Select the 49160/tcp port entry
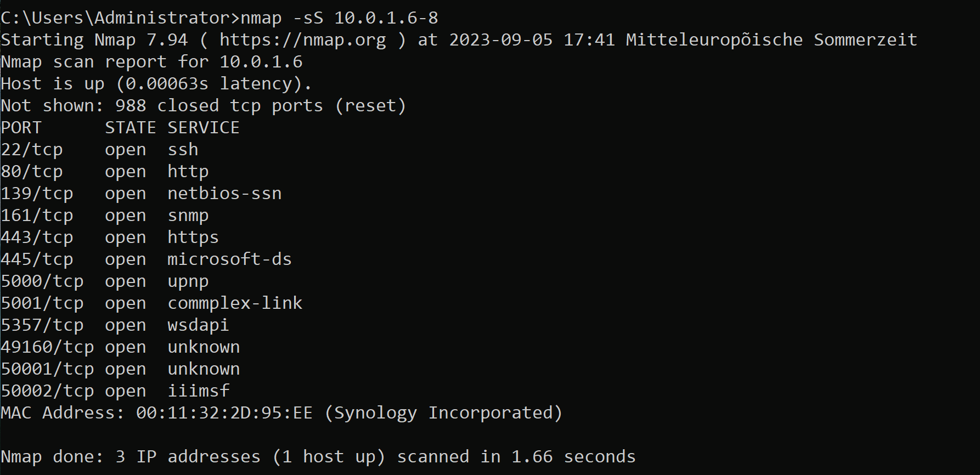980x475 pixels. [47, 347]
